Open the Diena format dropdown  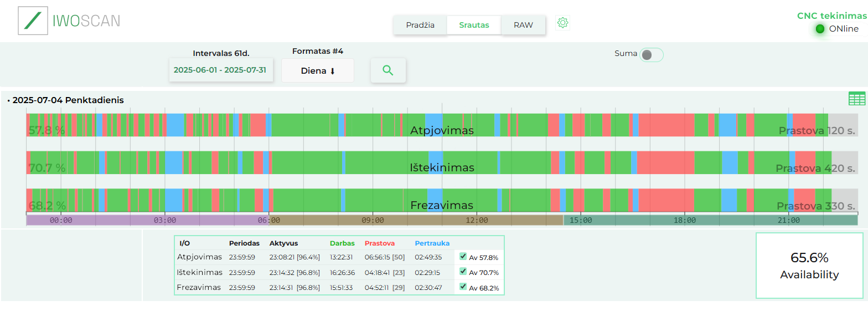coord(318,71)
